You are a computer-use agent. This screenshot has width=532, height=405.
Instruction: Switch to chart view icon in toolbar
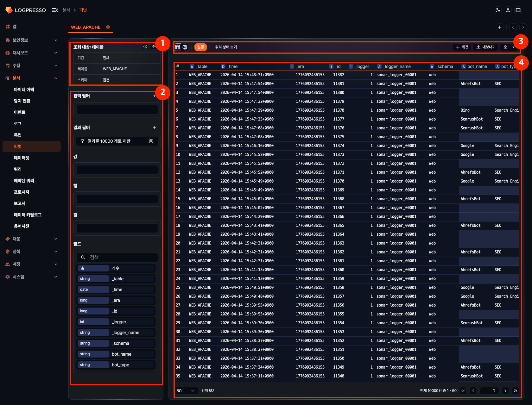click(185, 47)
